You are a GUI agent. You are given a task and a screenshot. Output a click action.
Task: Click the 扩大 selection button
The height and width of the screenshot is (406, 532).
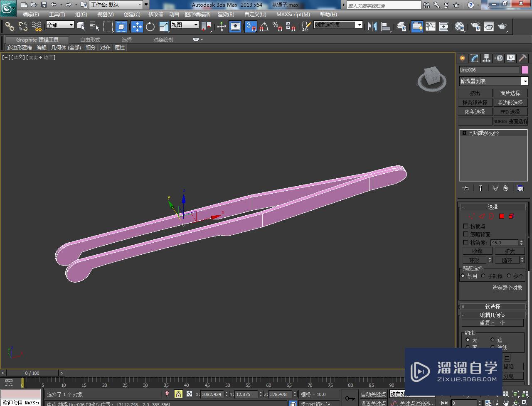tap(510, 251)
